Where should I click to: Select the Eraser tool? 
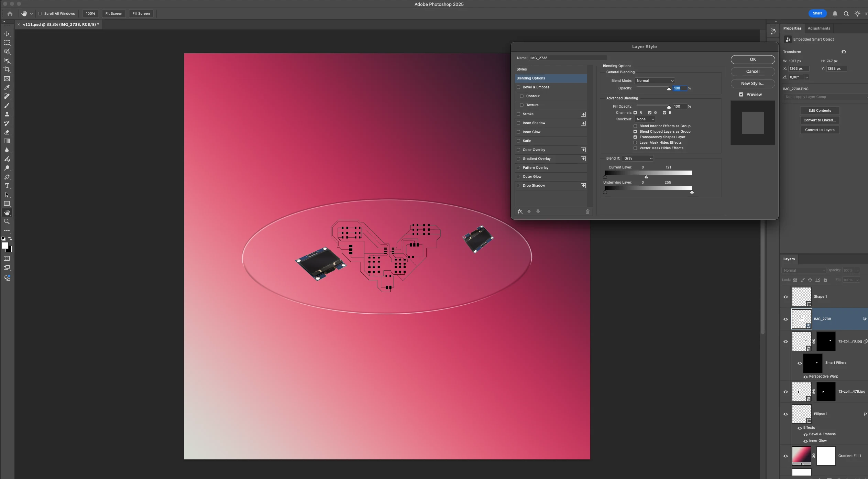7,132
